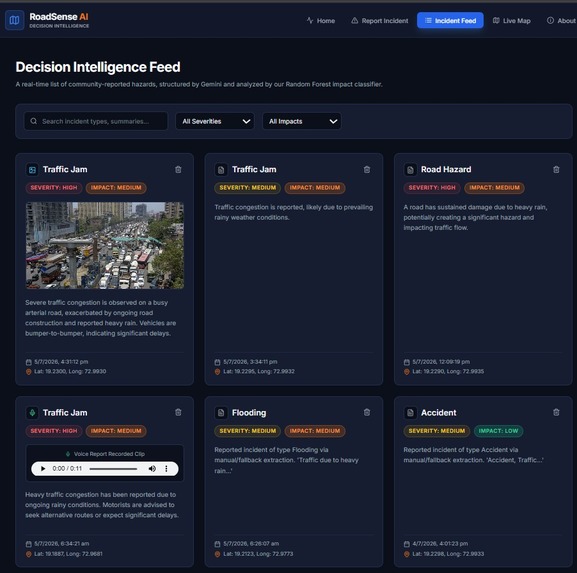Click Impact: Medium badge on Road Hazard
The height and width of the screenshot is (573, 577).
click(494, 188)
